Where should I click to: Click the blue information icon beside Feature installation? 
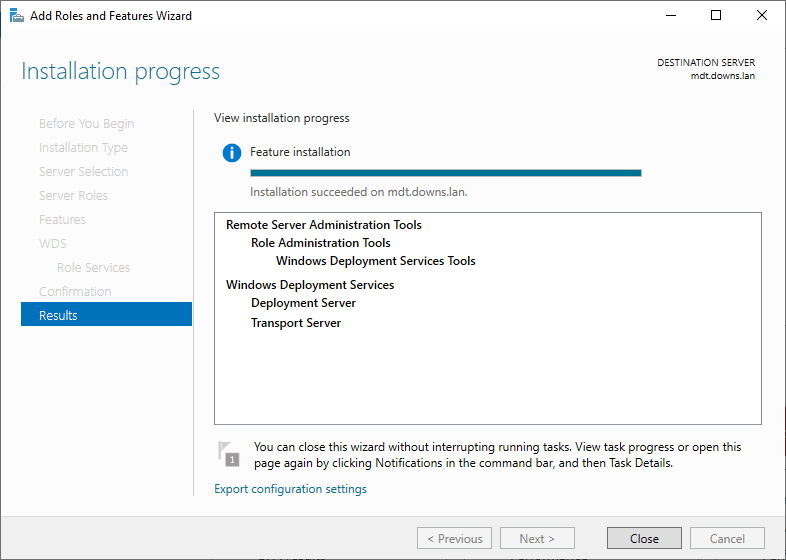pyautogui.click(x=232, y=153)
